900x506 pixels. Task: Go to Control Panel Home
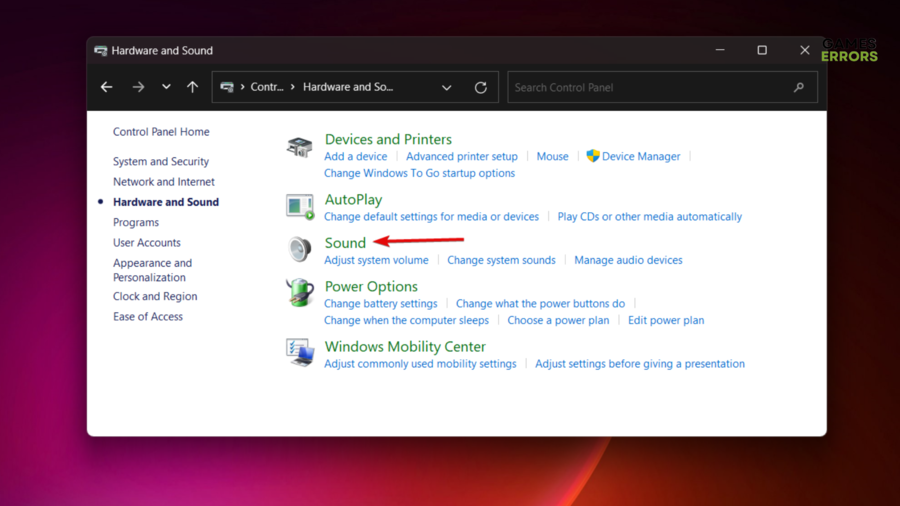[161, 132]
